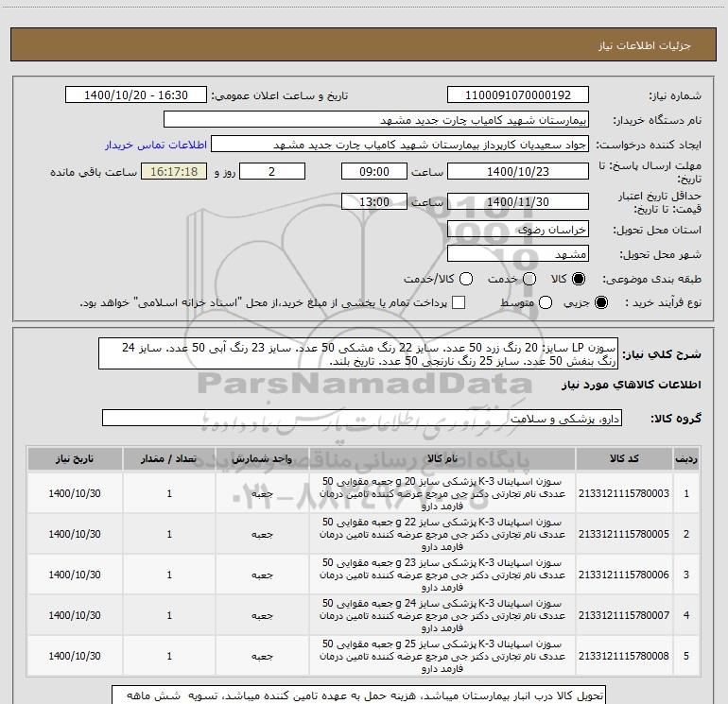Select the کالا radio button
This screenshot has width=728, height=704.
click(579, 279)
